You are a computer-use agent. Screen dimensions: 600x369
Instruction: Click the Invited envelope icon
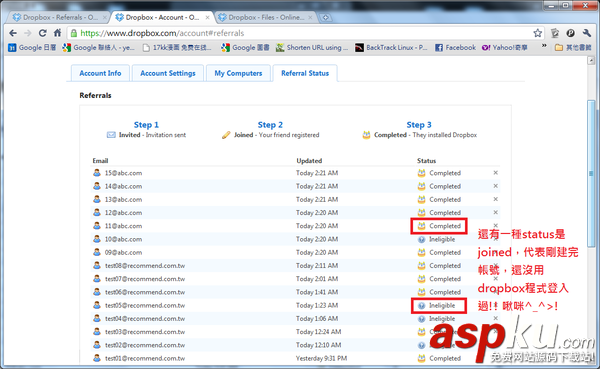[x=111, y=135]
